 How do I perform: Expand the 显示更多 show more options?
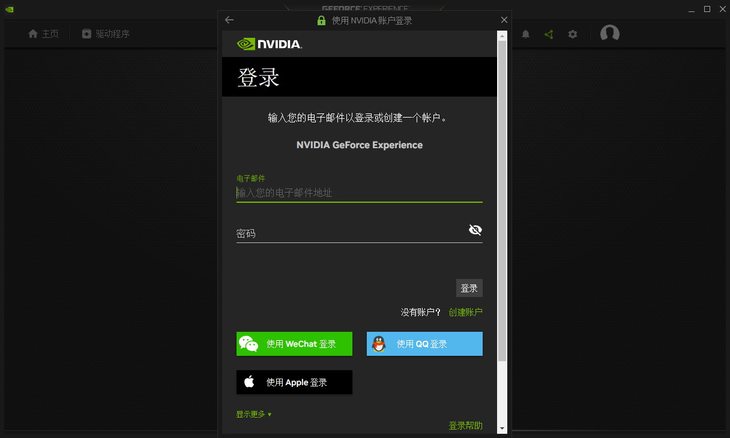click(x=254, y=414)
